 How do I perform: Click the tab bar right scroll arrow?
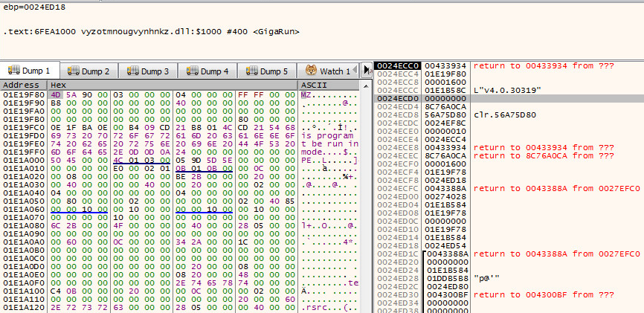[x=367, y=71]
